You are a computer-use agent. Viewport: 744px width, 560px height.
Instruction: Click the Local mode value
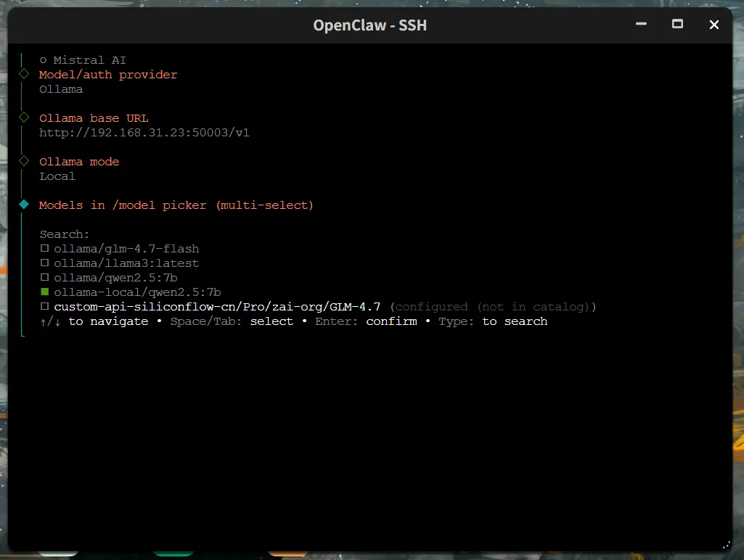click(x=57, y=176)
